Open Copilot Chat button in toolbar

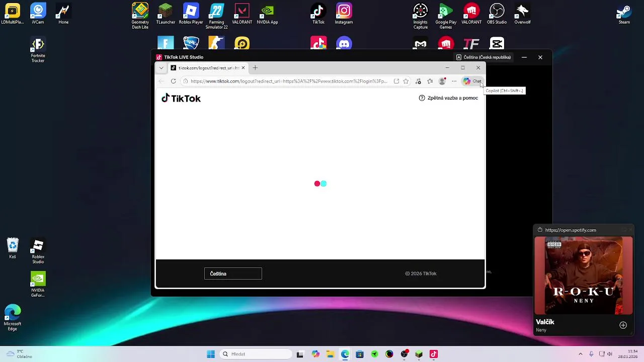tap(472, 81)
